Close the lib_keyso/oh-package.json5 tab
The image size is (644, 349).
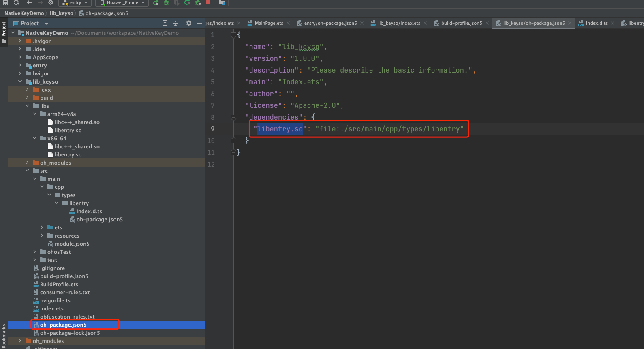(x=569, y=23)
